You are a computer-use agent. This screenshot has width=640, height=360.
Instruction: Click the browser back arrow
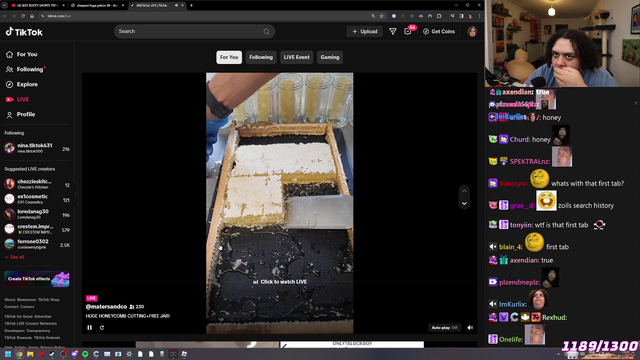pos(5,16)
